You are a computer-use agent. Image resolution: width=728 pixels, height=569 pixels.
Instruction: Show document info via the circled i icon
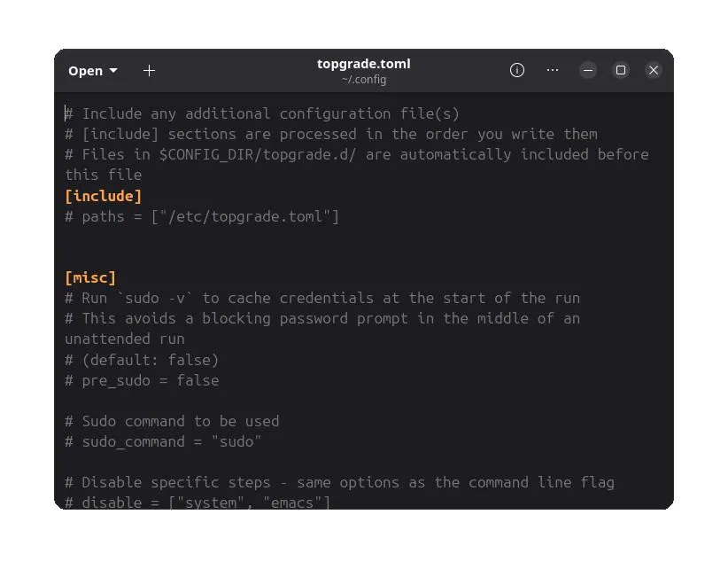tap(516, 70)
